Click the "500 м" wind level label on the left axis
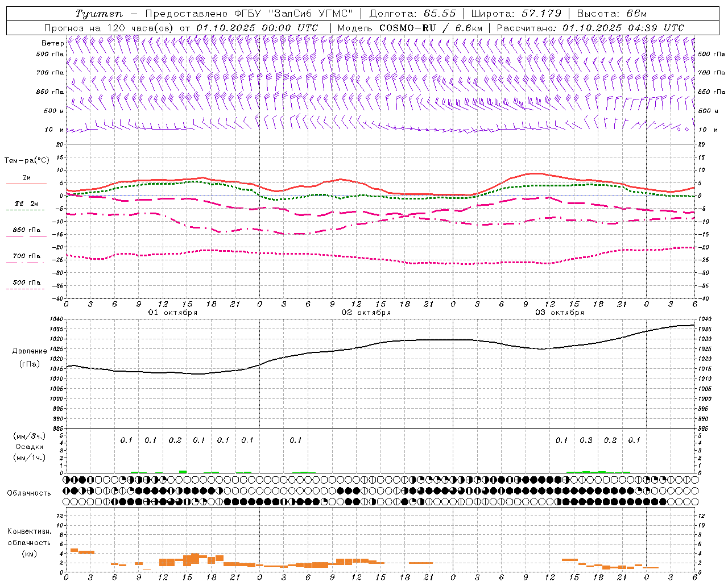 55,111
